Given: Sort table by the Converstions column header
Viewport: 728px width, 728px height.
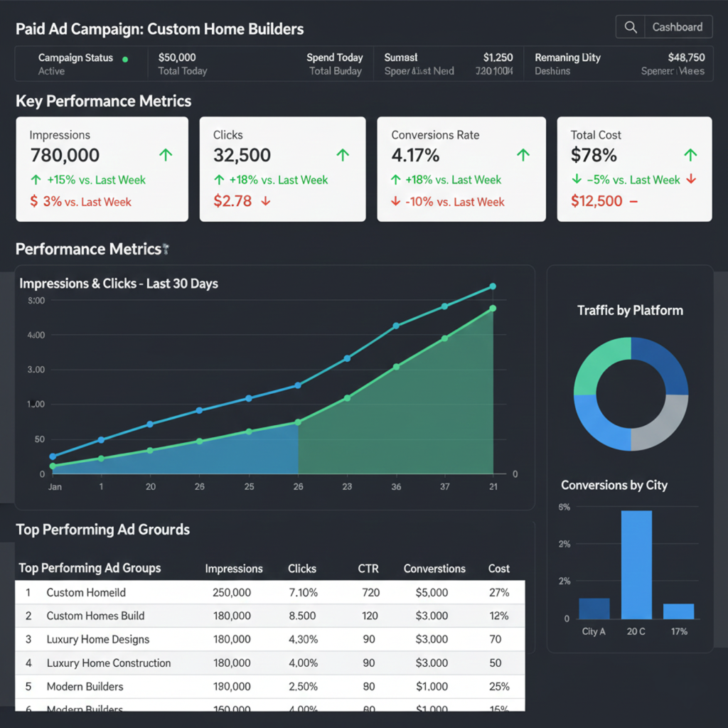Looking at the screenshot, I should pos(434,569).
